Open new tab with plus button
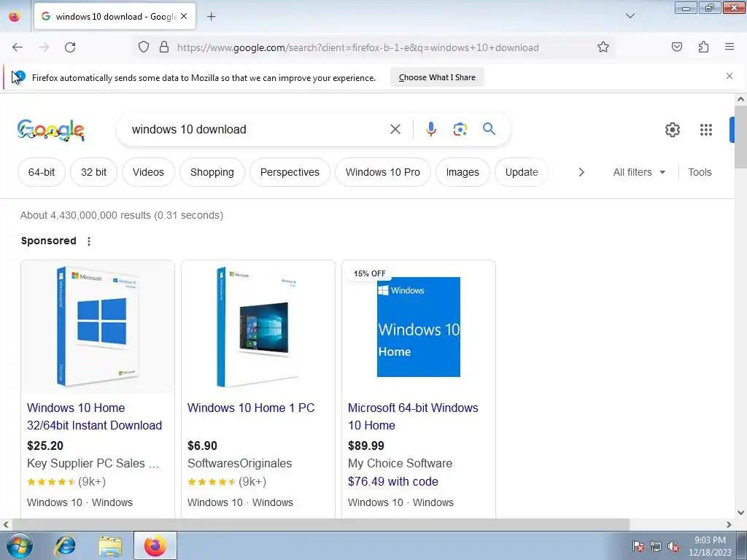Image resolution: width=747 pixels, height=560 pixels. [x=211, y=17]
